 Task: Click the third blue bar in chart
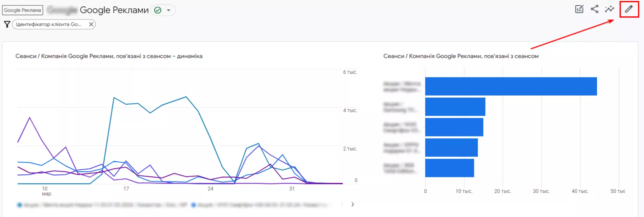pyautogui.click(x=454, y=127)
